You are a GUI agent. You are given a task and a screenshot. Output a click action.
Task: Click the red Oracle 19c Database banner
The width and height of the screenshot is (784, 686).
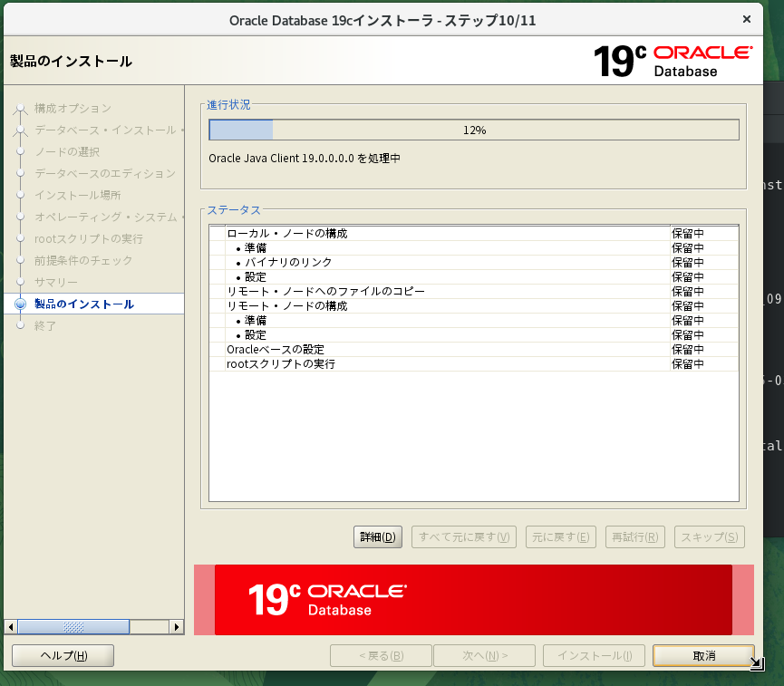coord(473,600)
